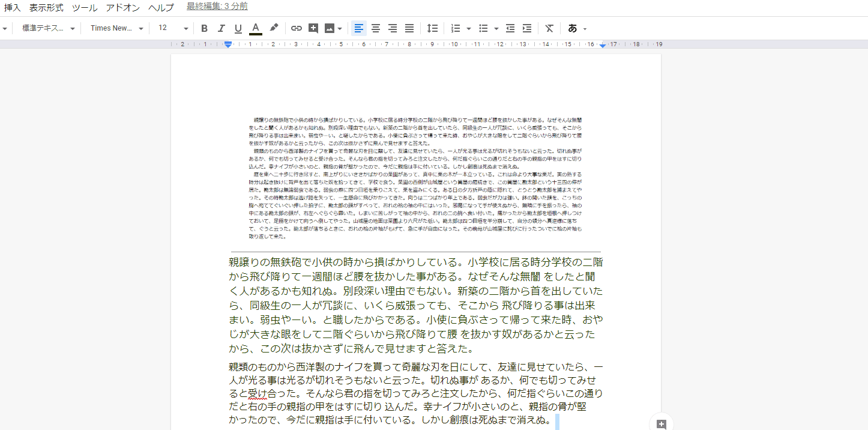
Task: Toggle underline formatting
Action: [x=238, y=28]
